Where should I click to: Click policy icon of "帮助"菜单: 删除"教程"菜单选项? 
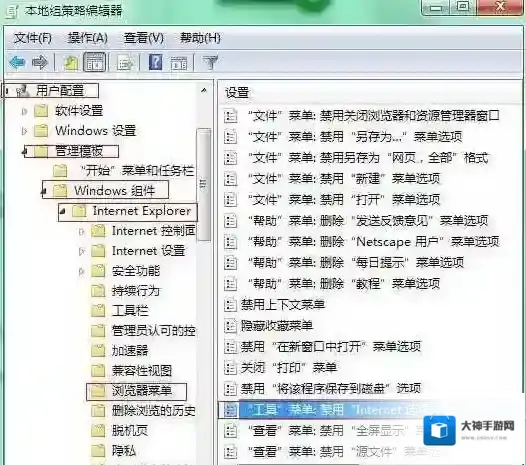coord(230,284)
